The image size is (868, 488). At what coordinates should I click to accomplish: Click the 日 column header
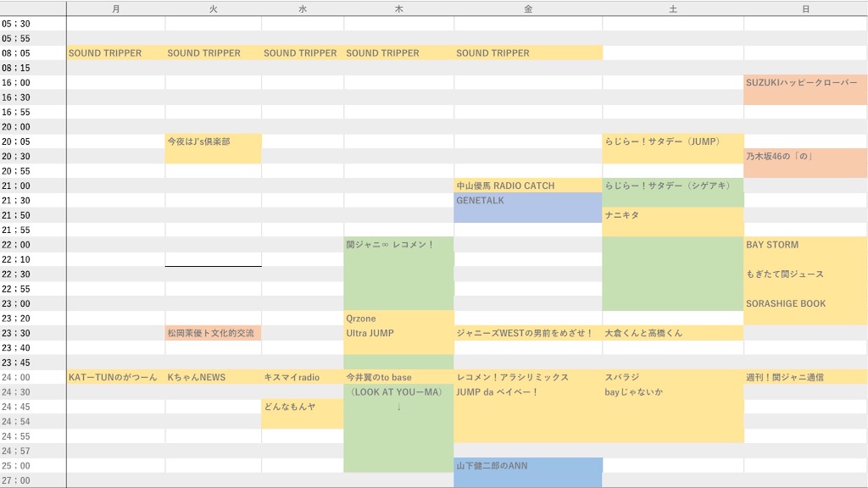pos(805,8)
